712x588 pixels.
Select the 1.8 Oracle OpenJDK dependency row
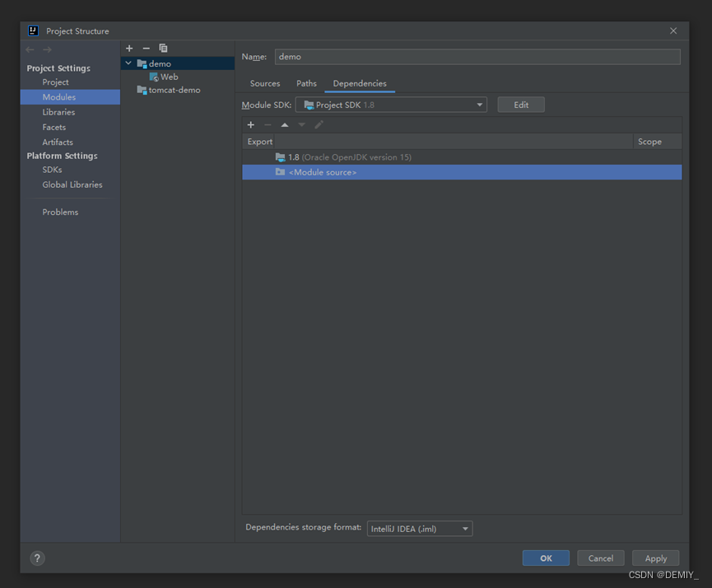coord(462,157)
